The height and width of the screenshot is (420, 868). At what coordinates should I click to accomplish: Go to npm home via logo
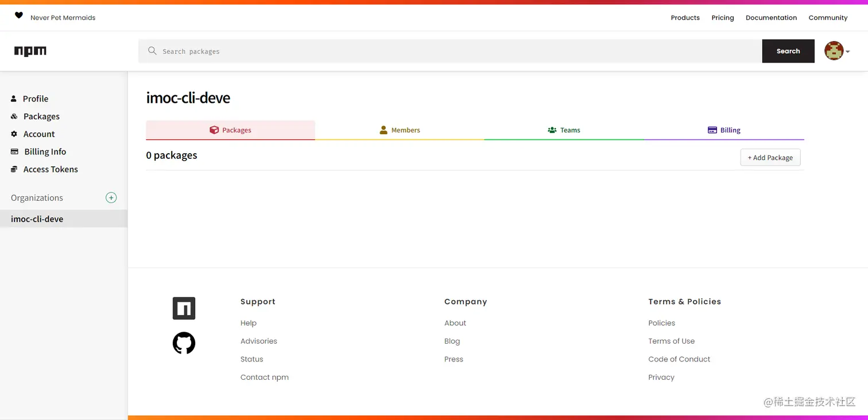[x=30, y=51]
